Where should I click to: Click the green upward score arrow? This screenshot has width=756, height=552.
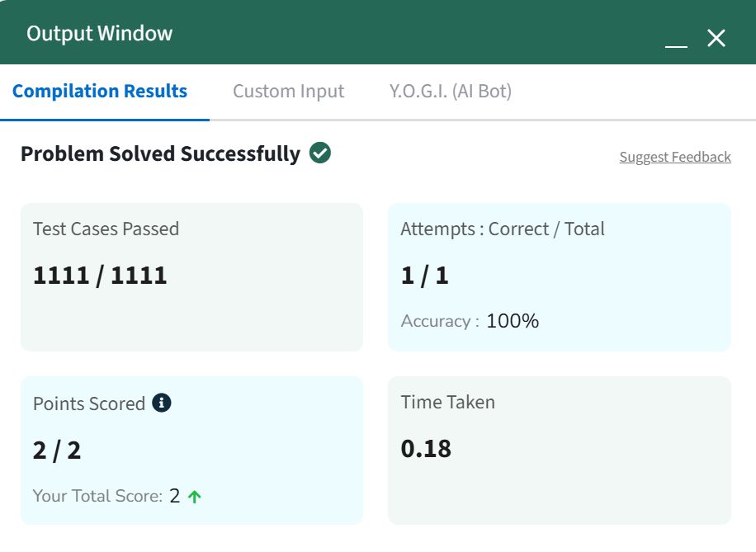(x=194, y=497)
